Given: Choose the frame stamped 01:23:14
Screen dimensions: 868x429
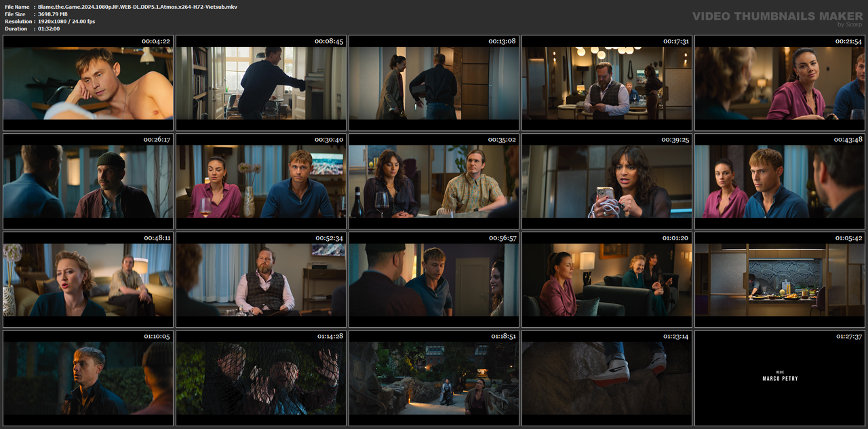Looking at the screenshot, I should 607,378.
